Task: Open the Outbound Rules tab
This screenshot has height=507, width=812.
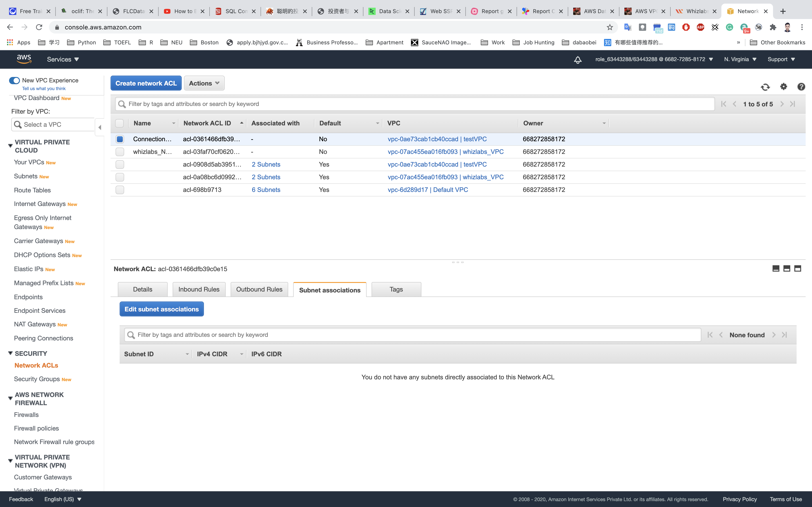Action: 259,289
